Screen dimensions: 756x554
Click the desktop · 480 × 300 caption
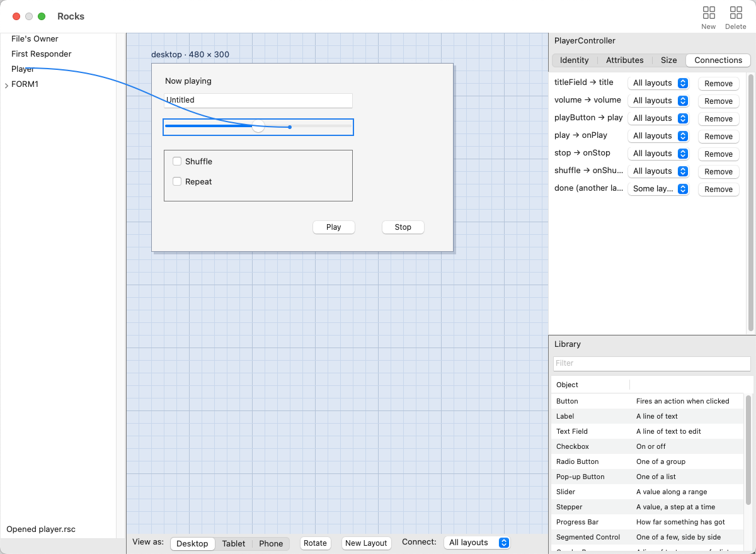(190, 55)
